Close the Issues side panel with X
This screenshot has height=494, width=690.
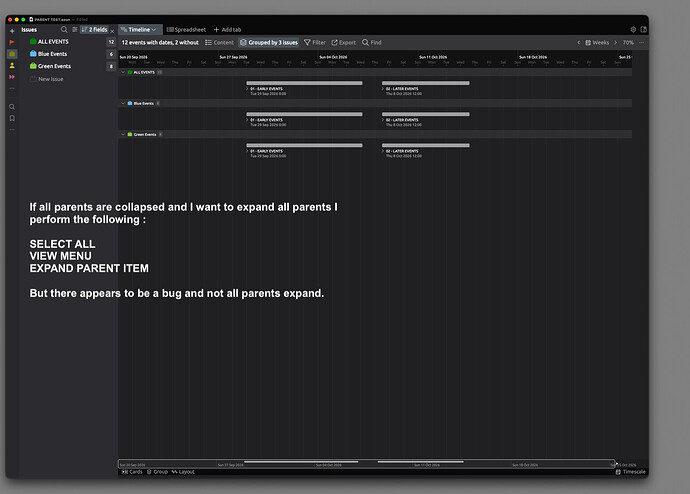(112, 31)
